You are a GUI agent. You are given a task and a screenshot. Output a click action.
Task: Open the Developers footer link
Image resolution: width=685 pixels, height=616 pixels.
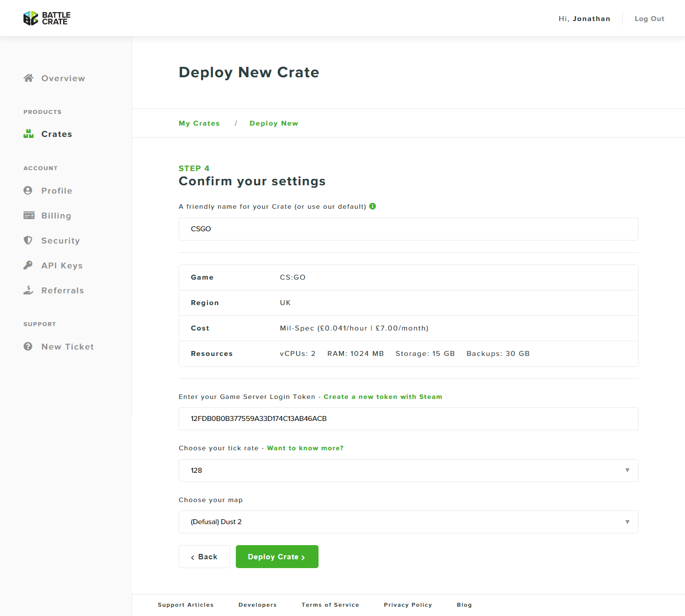(257, 605)
